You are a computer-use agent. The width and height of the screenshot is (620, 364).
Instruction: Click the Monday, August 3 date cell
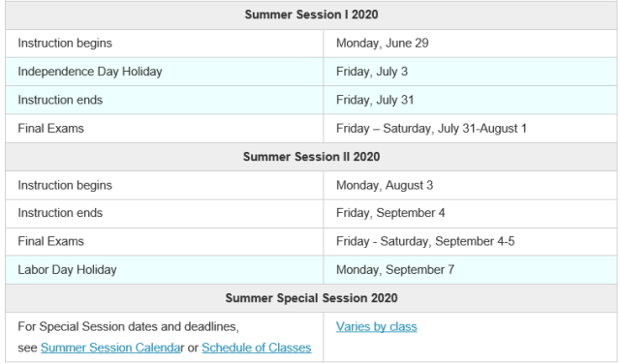click(470, 185)
